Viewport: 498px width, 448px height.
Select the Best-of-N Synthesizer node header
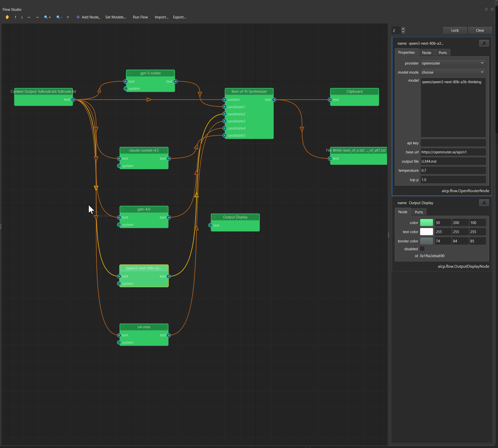point(249,92)
